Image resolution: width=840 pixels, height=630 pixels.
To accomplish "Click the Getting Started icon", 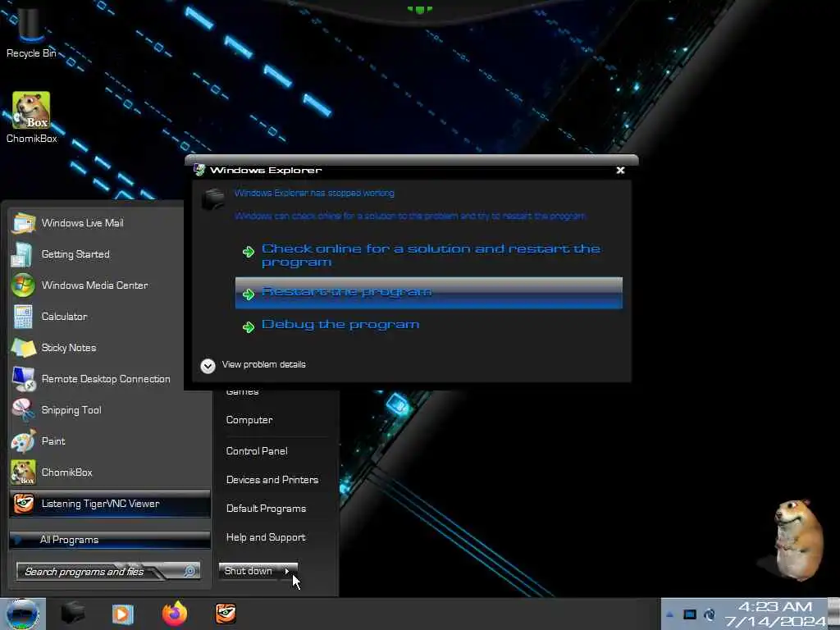I will tap(22, 254).
